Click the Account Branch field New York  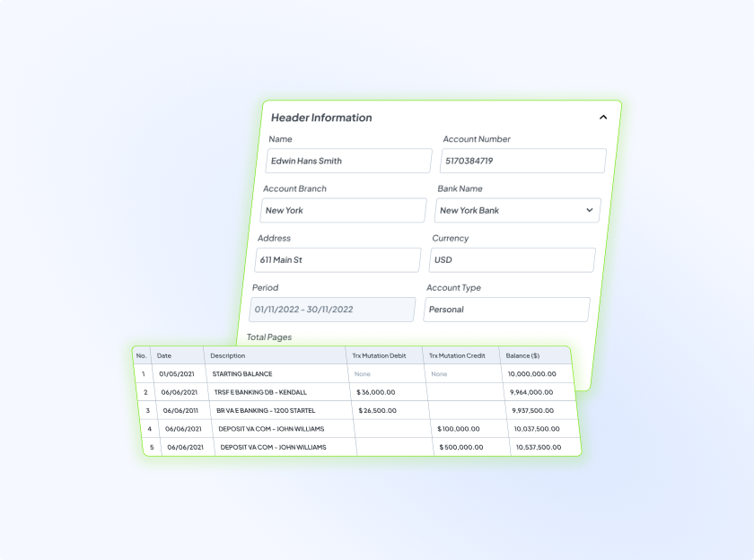pos(343,211)
